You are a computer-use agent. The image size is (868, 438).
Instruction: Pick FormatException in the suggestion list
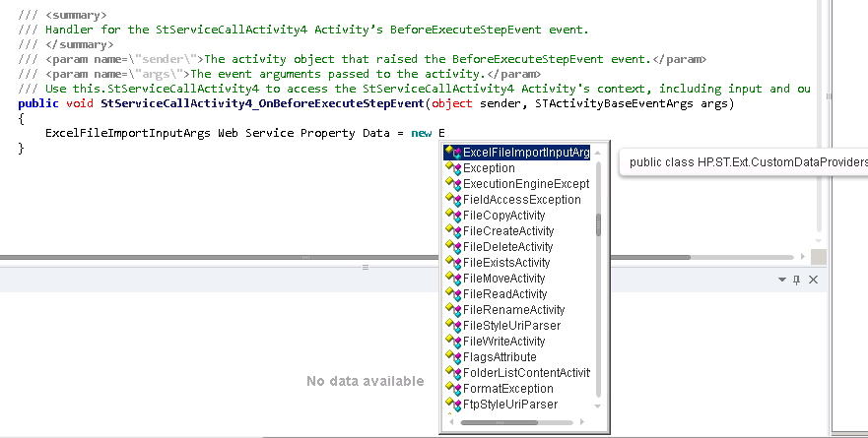click(x=508, y=389)
